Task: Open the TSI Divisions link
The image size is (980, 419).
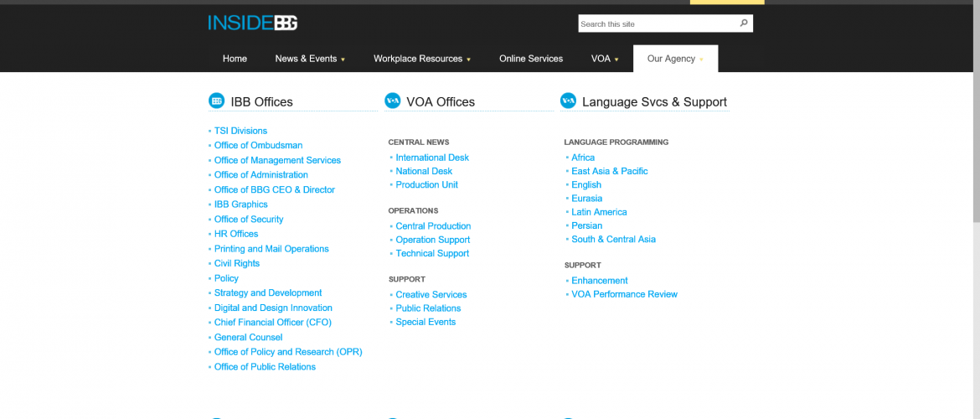Action: coord(240,131)
